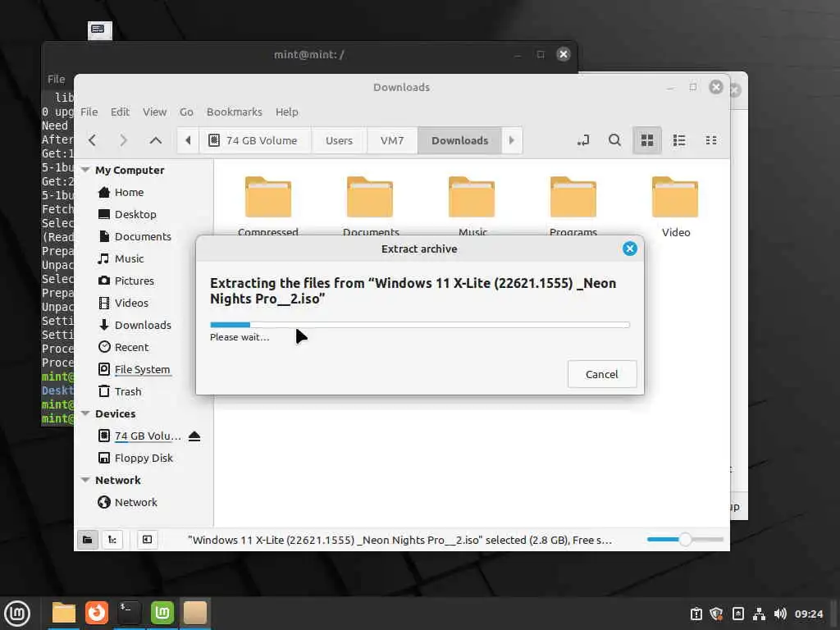Viewport: 840px width, 630px height.
Task: Open the green Mint app in taskbar
Action: (x=162, y=613)
